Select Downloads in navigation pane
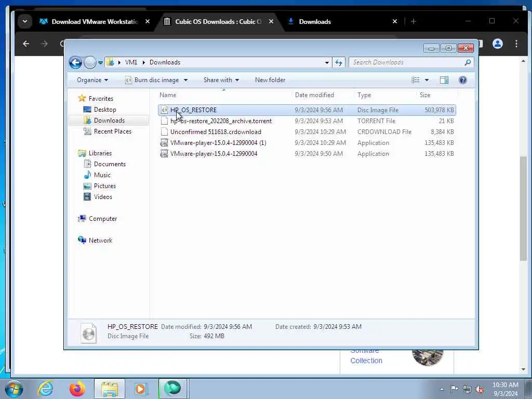The image size is (532, 399). coord(109,121)
